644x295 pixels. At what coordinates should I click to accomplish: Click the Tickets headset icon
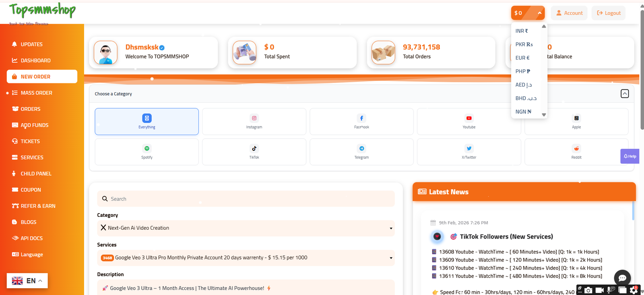click(15, 141)
